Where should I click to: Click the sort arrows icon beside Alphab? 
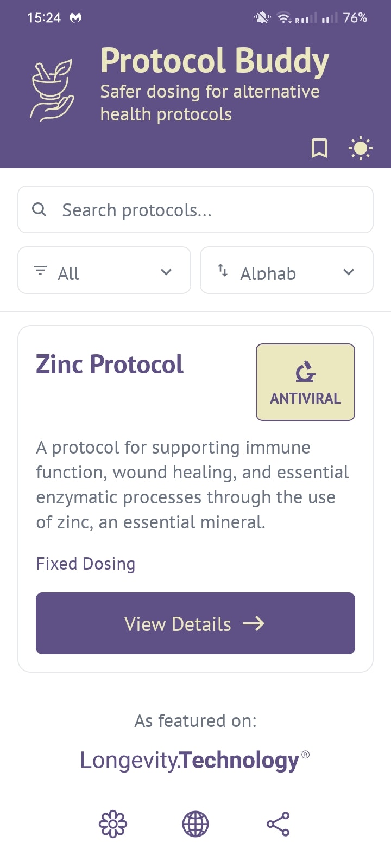pyautogui.click(x=223, y=270)
